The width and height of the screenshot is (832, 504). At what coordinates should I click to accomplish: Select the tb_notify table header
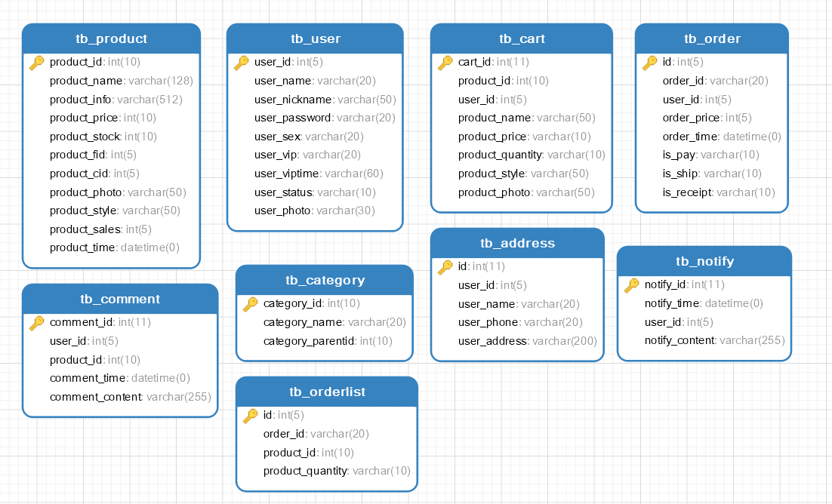tap(704, 261)
